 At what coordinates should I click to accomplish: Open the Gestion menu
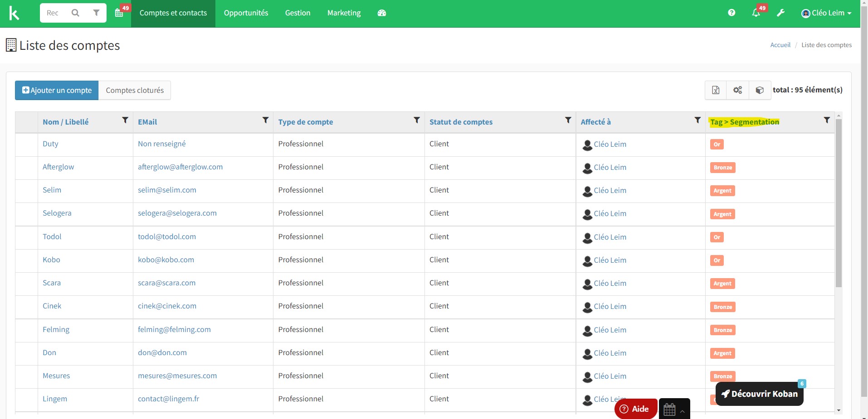[x=297, y=13]
